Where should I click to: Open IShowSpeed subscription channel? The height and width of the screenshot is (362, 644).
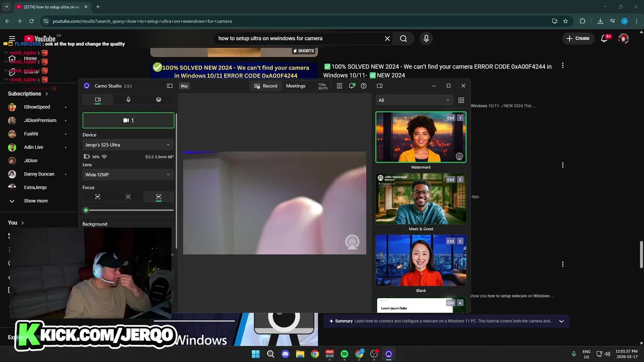(x=37, y=107)
